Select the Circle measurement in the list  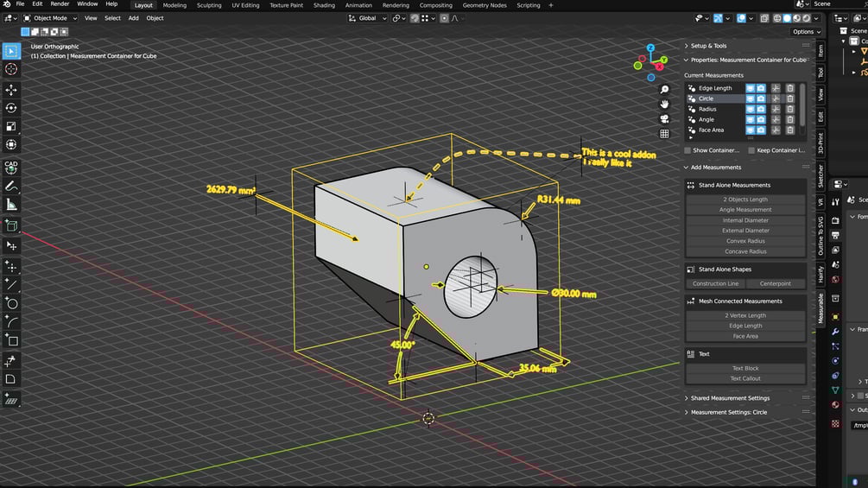point(714,98)
